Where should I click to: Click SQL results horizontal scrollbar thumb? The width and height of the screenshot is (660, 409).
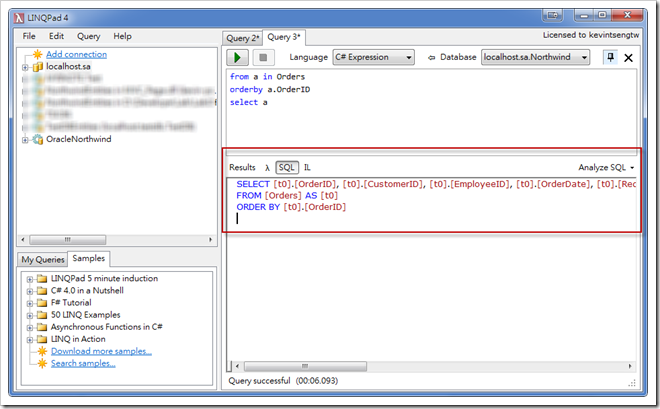pos(305,367)
